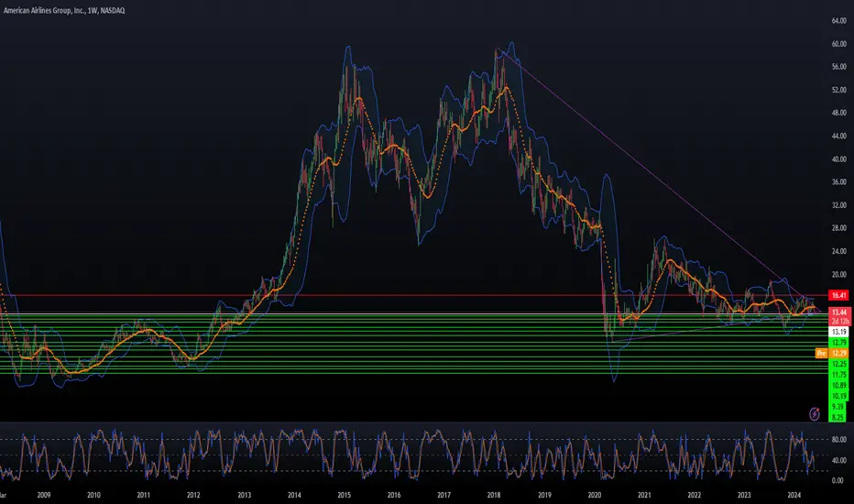This screenshot has width=854, height=504.
Task: Click the green 9.39 price label
Action: (838, 407)
